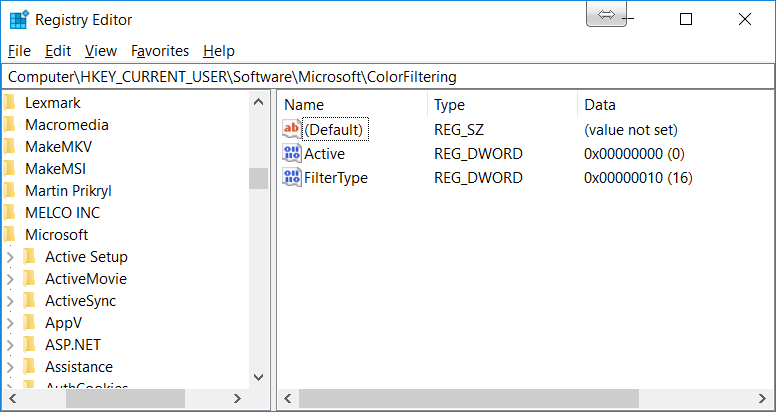Image resolution: width=776 pixels, height=412 pixels.
Task: Click the REG_SZ type cell
Action: coord(459,130)
